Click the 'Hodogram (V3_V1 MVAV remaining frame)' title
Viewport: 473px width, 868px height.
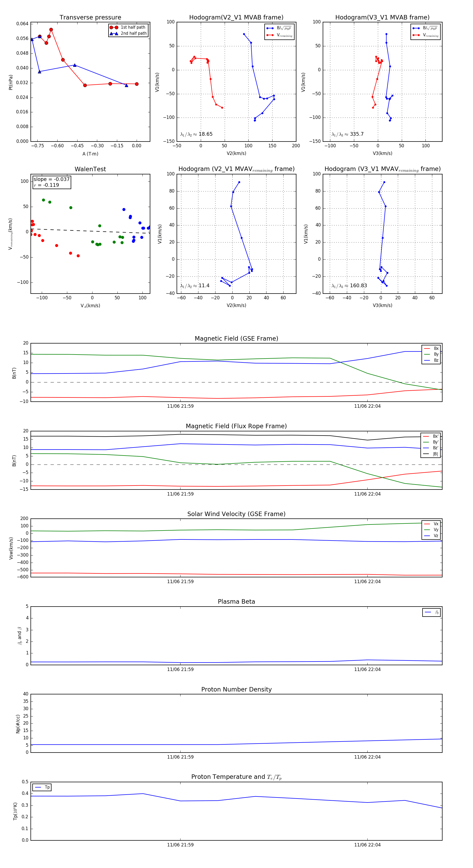click(382, 169)
